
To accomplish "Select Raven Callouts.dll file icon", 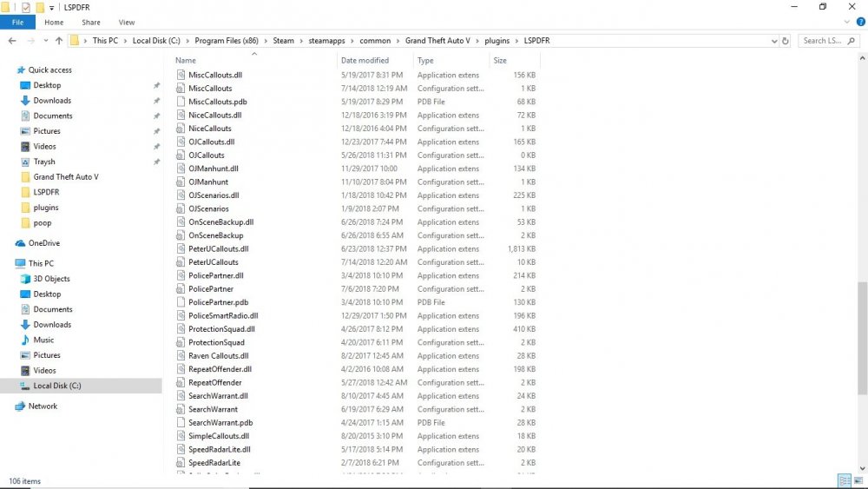I will [181, 355].
